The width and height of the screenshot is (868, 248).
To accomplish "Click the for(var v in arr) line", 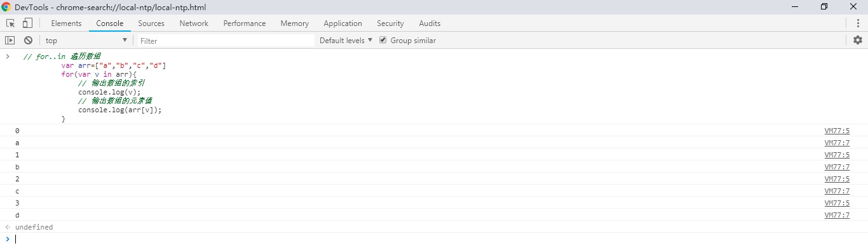I will coord(99,74).
